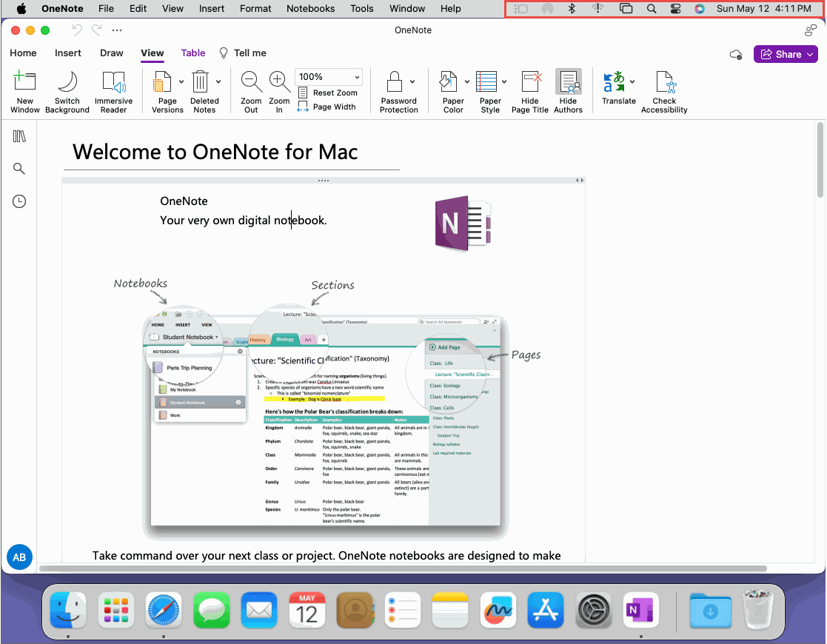Open Siri from menu bar
The image size is (827, 644).
(x=700, y=8)
